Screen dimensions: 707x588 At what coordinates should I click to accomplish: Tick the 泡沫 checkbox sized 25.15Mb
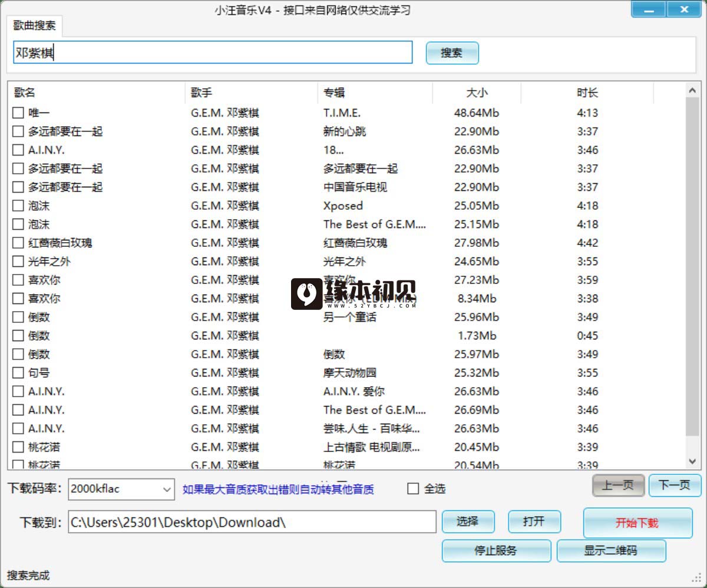point(18,224)
